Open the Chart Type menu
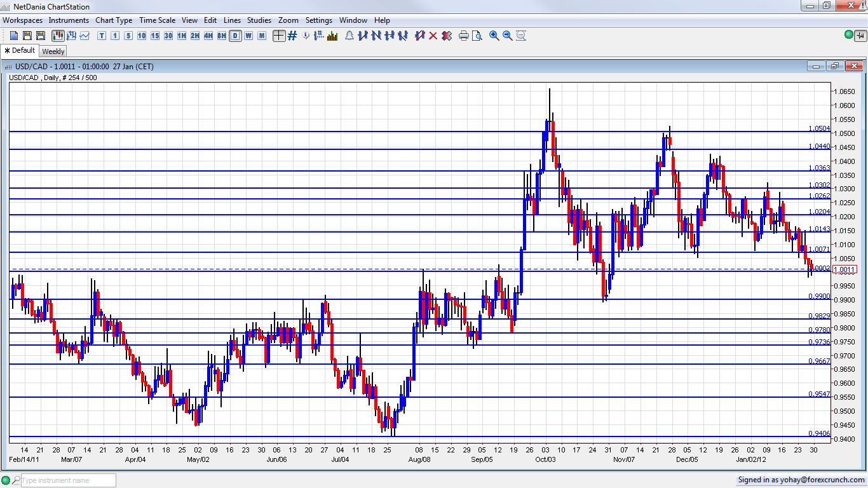Image resolution: width=868 pixels, height=488 pixels. point(114,20)
